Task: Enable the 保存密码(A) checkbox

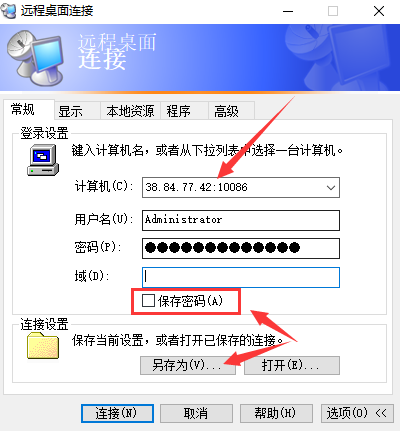Action: 148,301
